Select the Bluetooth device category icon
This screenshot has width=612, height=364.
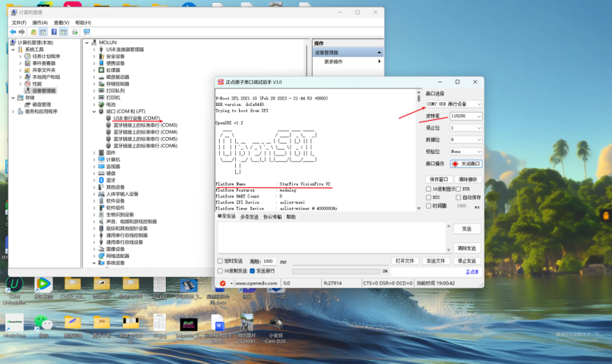[101, 180]
